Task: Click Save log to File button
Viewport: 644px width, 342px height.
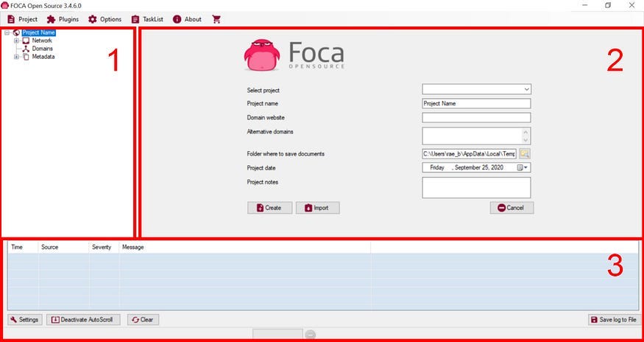Action: [x=614, y=320]
